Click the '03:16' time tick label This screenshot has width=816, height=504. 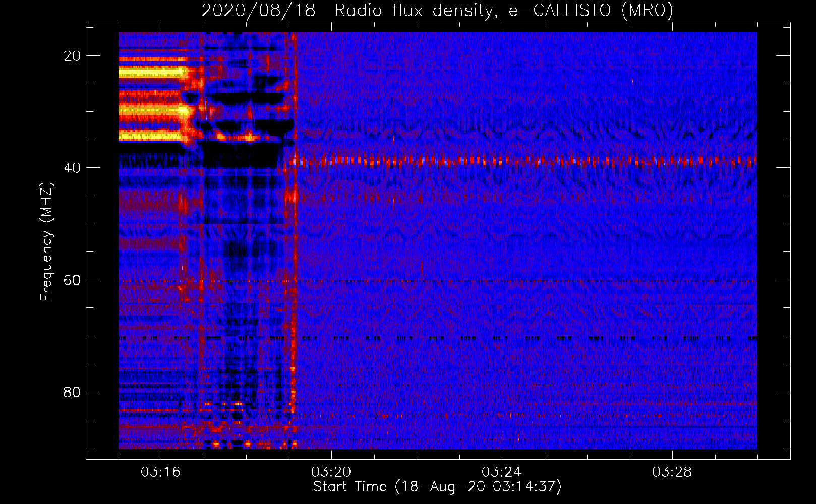(161, 472)
